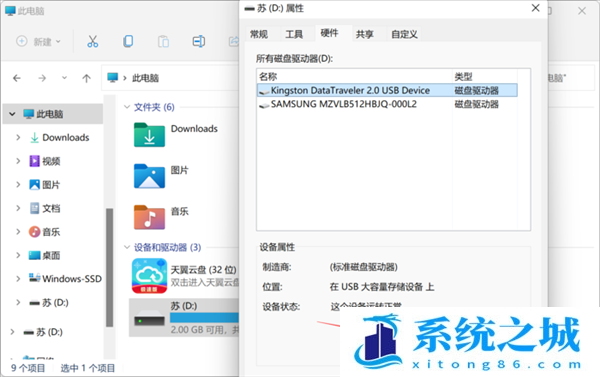Click the Copy icon in the Explorer toolbar
The width and height of the screenshot is (600, 377).
tap(128, 41)
